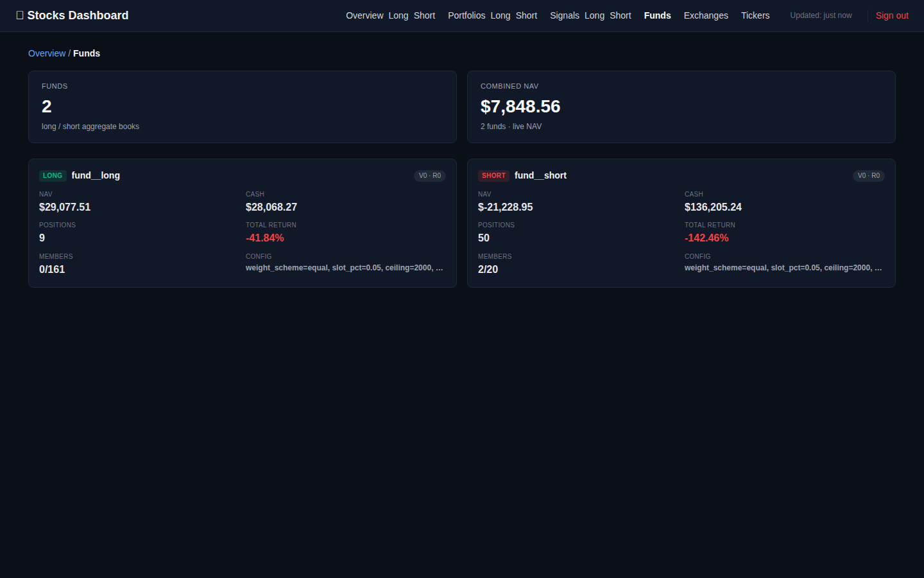Click 'long / short aggregate books' text

click(90, 127)
